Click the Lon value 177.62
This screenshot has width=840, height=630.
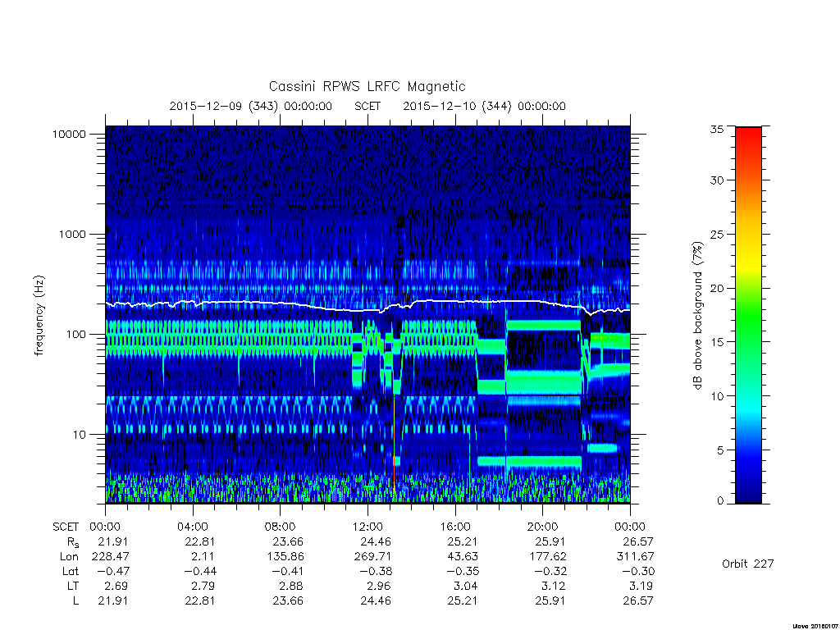tap(548, 557)
